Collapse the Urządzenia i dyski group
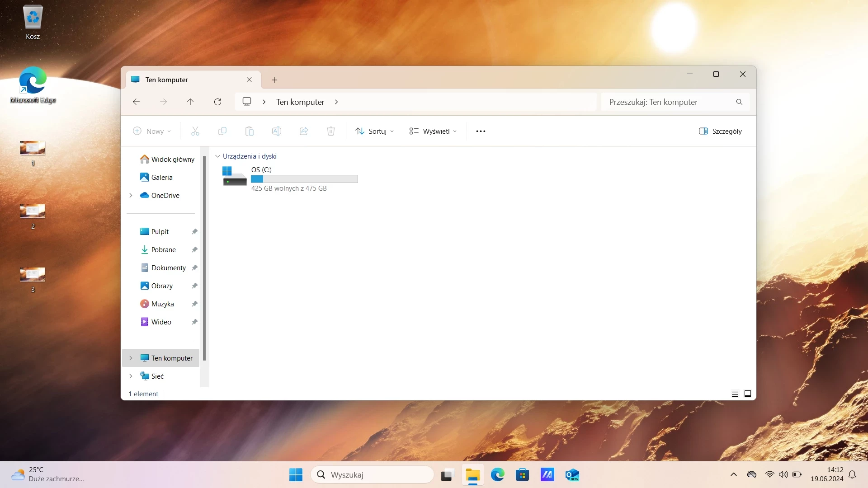Viewport: 868px width, 488px height. [x=217, y=156]
